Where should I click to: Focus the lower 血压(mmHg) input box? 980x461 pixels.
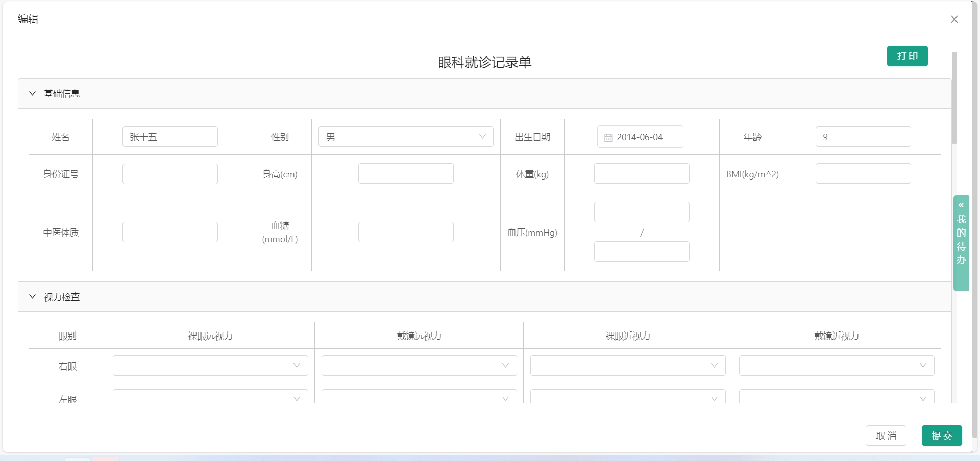(642, 251)
